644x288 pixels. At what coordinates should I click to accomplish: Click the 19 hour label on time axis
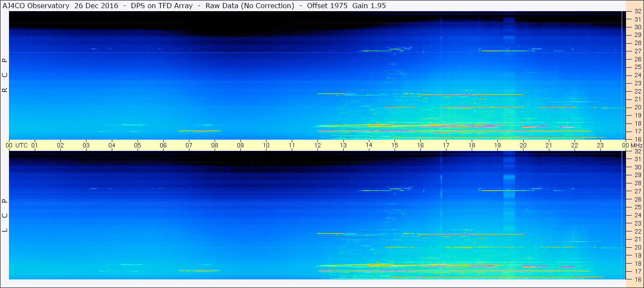[x=497, y=145]
